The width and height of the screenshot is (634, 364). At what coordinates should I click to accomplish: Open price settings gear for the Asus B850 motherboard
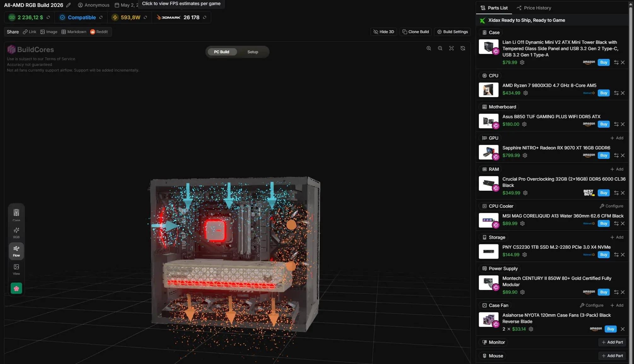click(524, 124)
